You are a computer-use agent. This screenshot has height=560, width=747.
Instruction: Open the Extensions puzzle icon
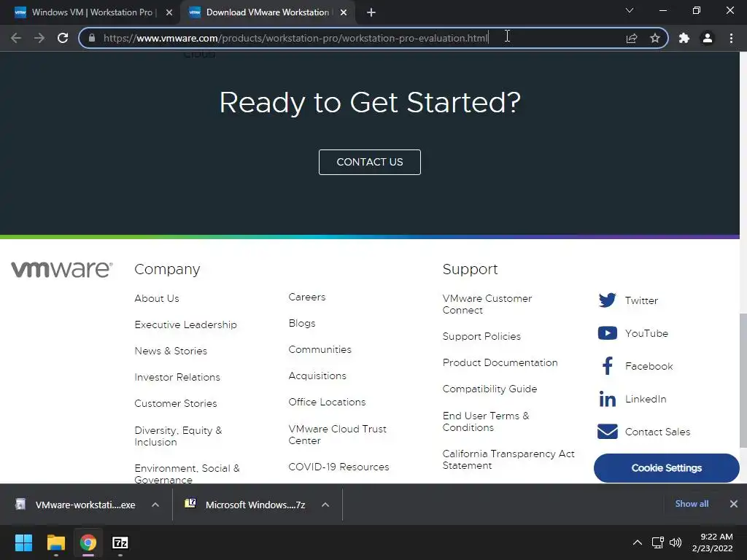pyautogui.click(x=684, y=38)
